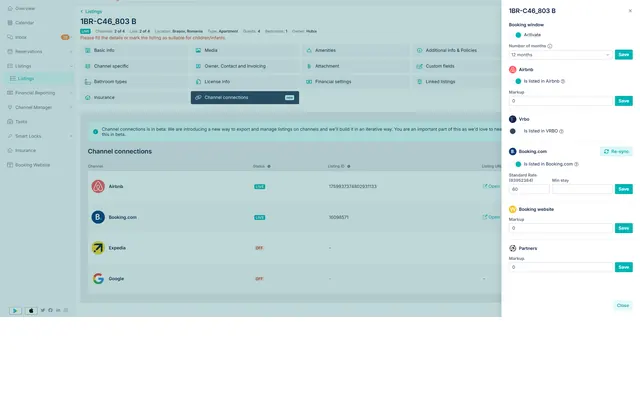
Task: Click the Close button in the panel
Action: point(623,305)
